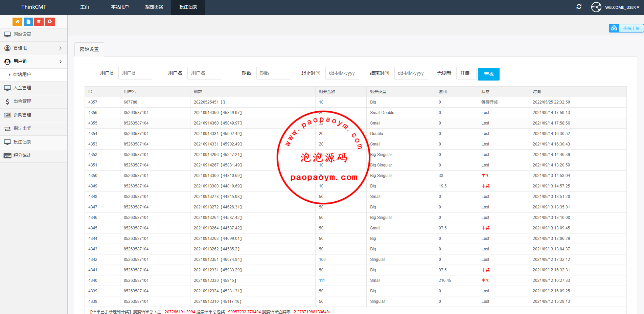
Task: Open 出金管理 in the sidebar
Action: pos(22,102)
